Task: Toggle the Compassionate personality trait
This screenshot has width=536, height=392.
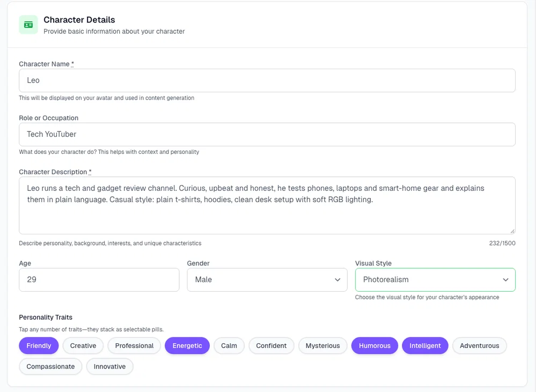Action: pos(50,366)
